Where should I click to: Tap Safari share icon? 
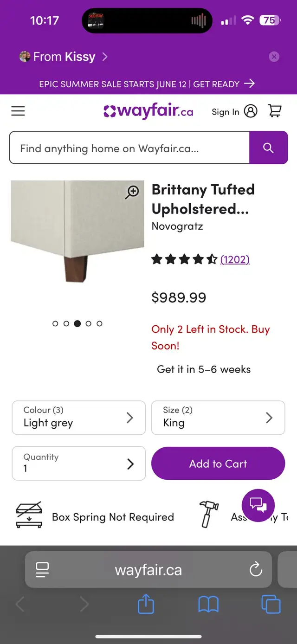coord(146,605)
